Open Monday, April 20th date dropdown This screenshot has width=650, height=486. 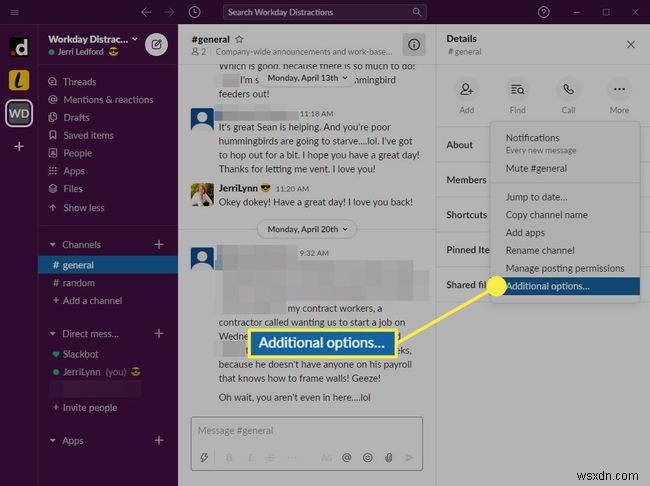tap(307, 229)
